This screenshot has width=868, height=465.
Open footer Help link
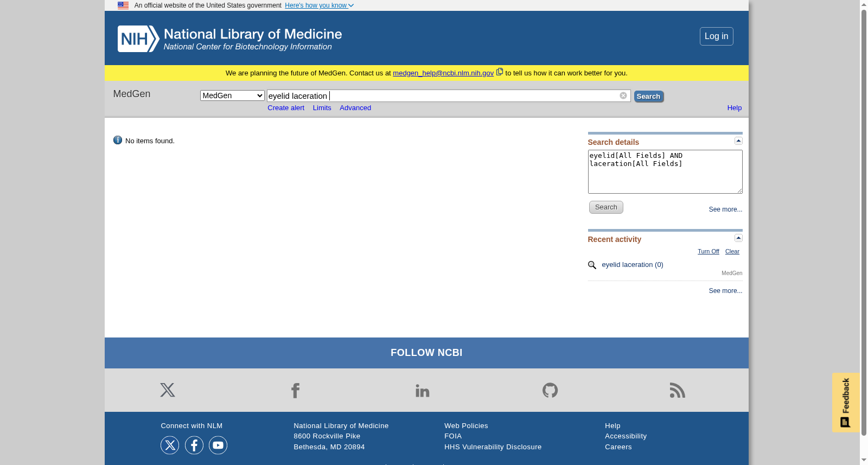tap(612, 426)
